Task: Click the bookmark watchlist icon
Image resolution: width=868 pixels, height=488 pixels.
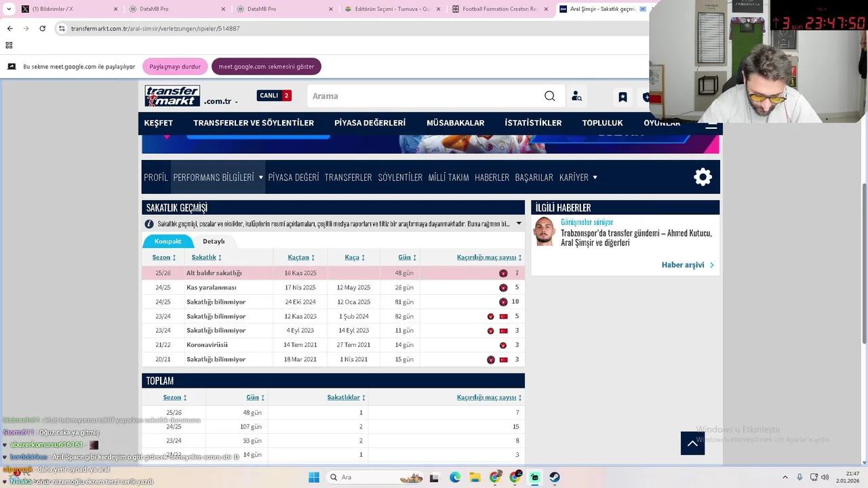Action: (623, 97)
